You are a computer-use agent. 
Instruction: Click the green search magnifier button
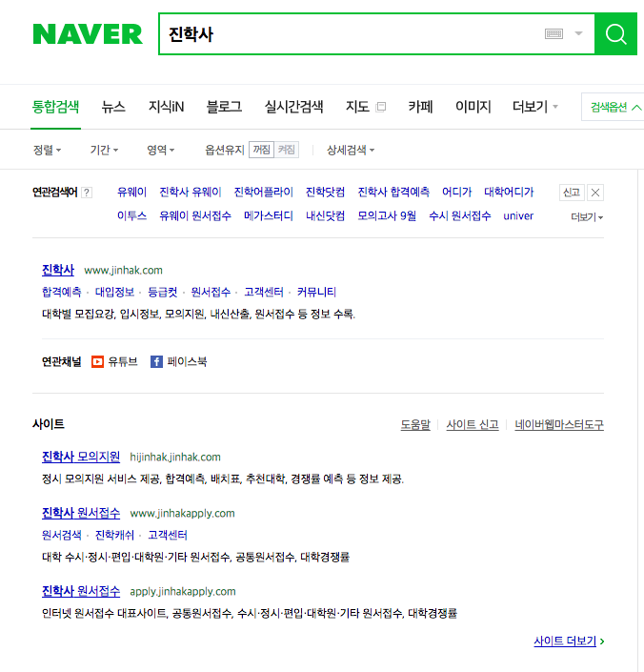(615, 34)
